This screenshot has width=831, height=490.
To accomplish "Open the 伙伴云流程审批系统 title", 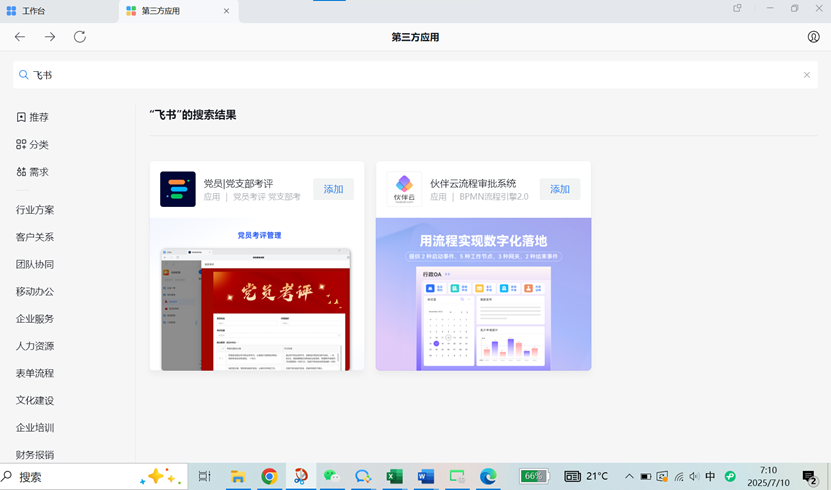I will pos(473,183).
